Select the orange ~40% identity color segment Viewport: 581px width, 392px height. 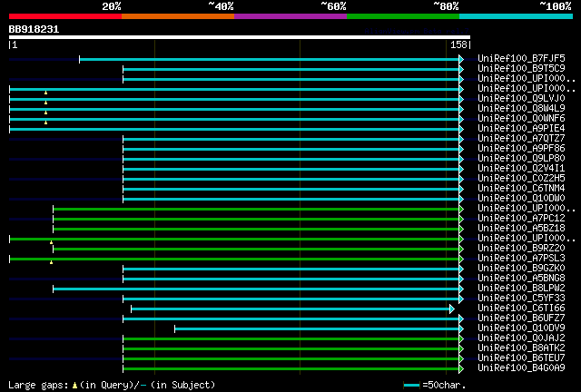(x=178, y=16)
